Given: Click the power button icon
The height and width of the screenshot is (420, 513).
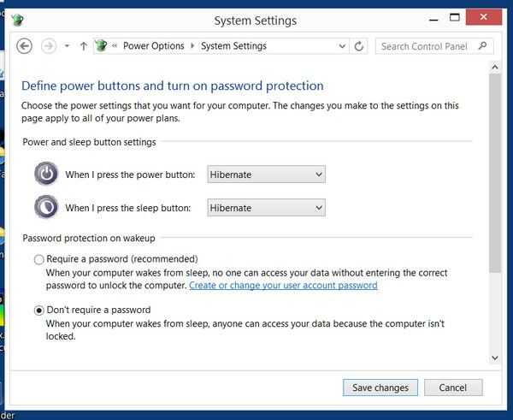Looking at the screenshot, I should click(47, 175).
